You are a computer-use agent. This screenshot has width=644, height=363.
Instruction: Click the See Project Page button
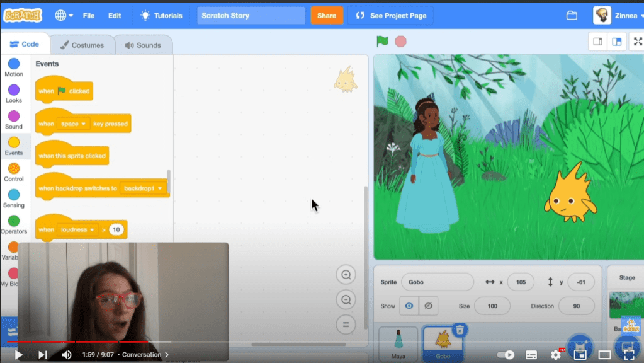(391, 16)
